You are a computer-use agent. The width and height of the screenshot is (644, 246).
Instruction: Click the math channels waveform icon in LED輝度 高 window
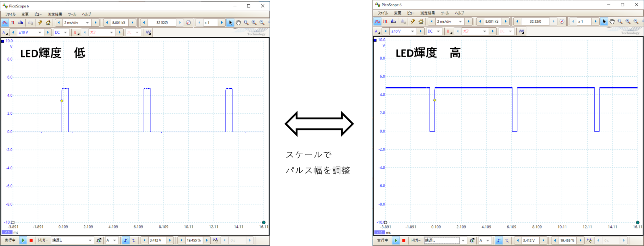point(521,31)
